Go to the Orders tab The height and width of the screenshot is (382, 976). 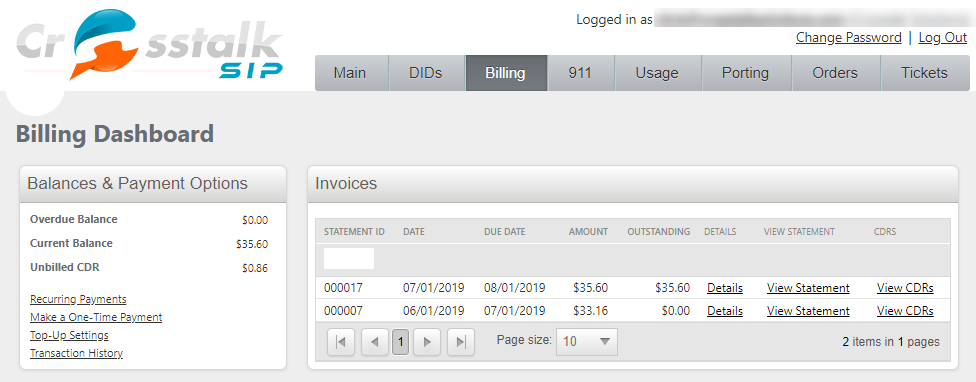[835, 73]
